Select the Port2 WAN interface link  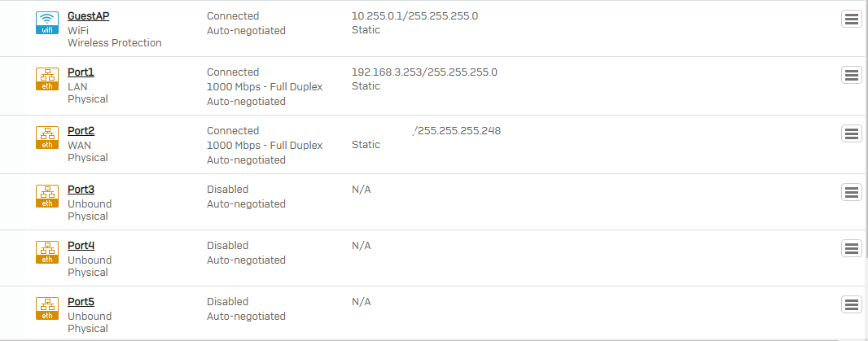(x=81, y=131)
